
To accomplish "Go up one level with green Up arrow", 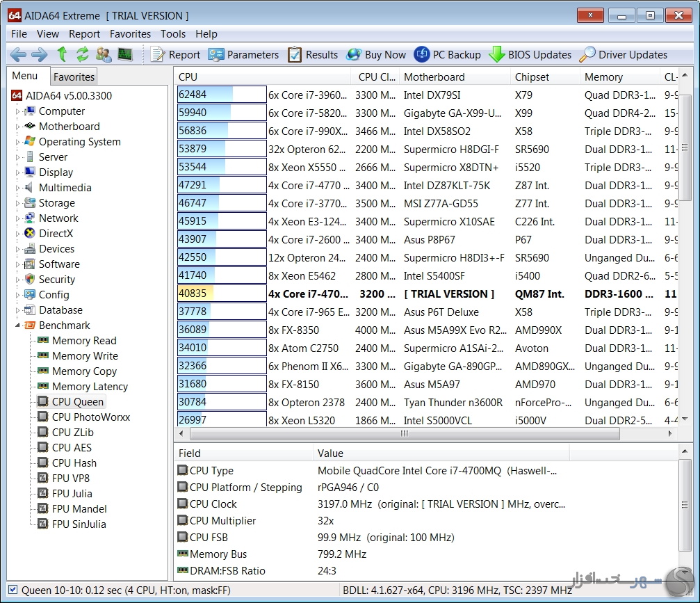I will [x=62, y=54].
